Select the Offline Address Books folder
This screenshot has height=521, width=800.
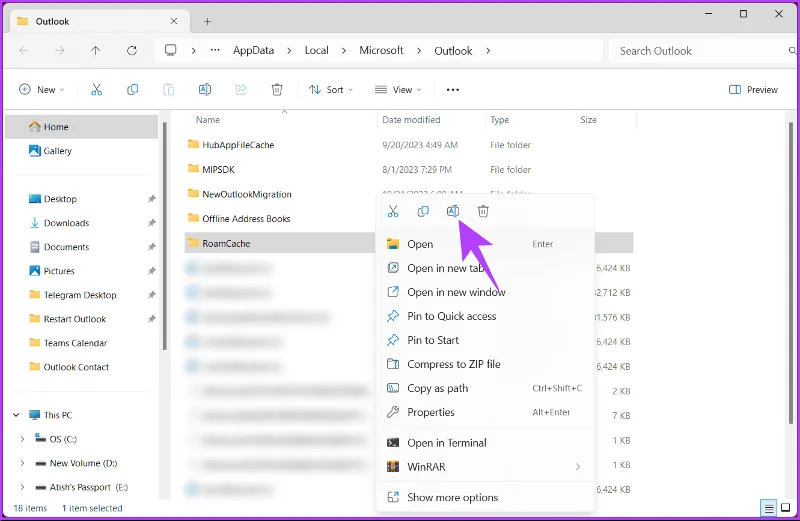point(239,218)
